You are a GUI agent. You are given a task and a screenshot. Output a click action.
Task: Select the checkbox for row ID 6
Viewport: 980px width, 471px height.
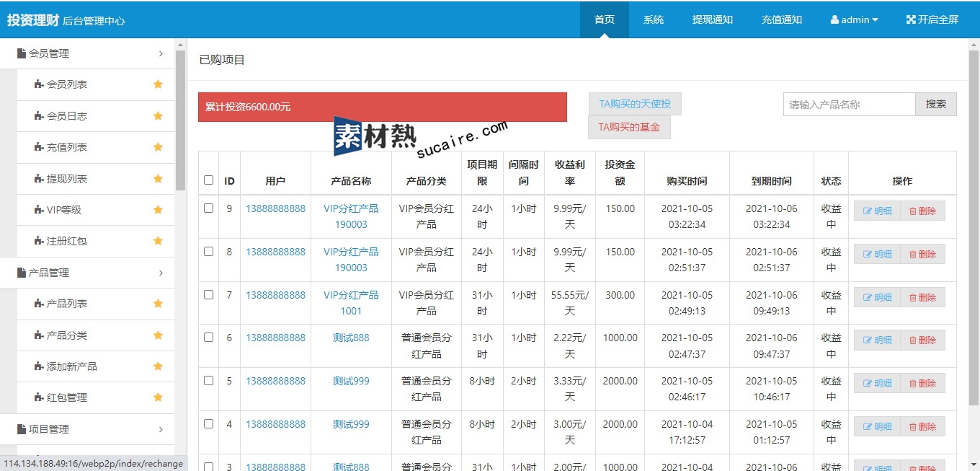point(209,337)
